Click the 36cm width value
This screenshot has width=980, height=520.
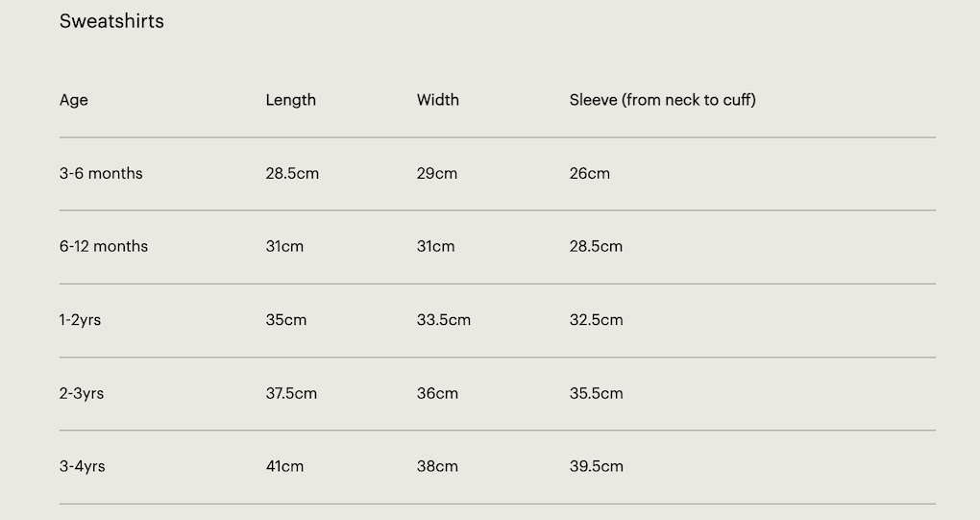tap(437, 393)
